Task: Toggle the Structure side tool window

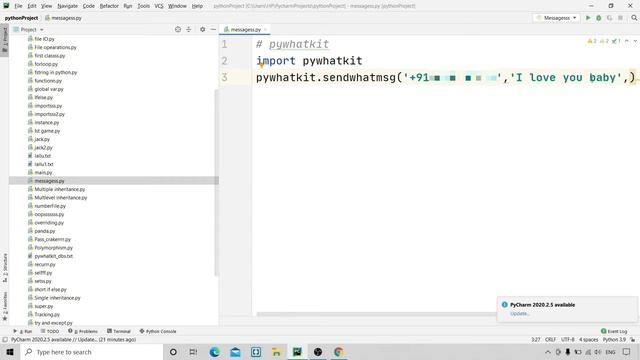Action: pyautogui.click(x=5, y=267)
